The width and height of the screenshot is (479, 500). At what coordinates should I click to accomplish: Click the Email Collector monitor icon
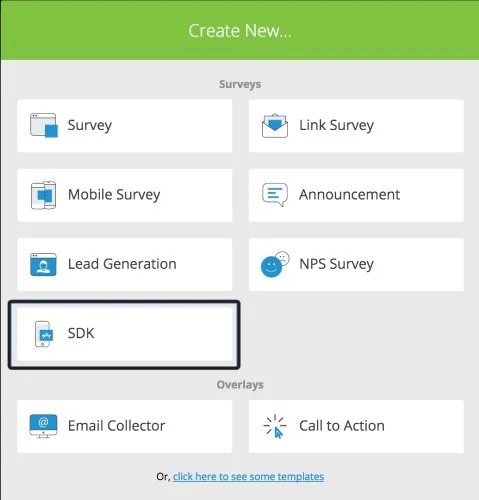tap(43, 426)
